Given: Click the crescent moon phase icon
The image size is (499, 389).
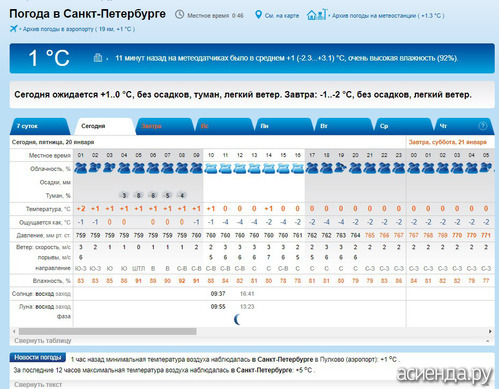Looking at the screenshot, I should tap(237, 319).
